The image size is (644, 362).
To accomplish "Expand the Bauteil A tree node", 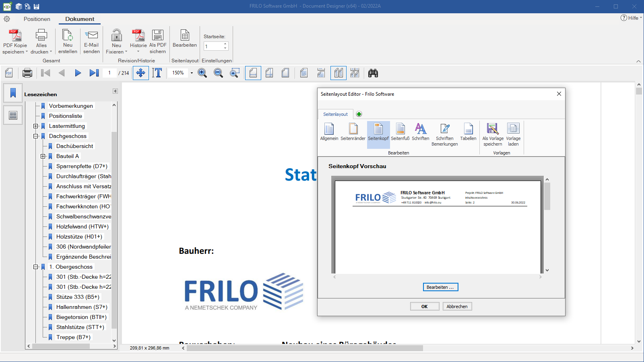I will [43, 156].
